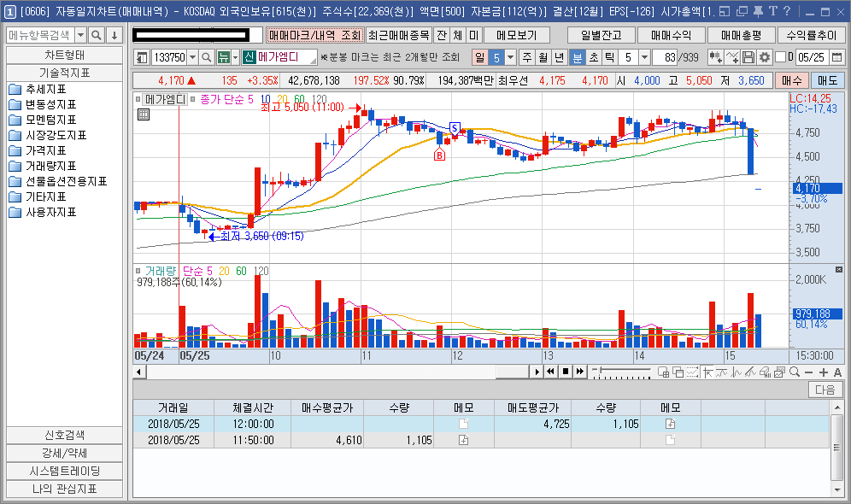Click the red 매수 buy button

click(792, 80)
